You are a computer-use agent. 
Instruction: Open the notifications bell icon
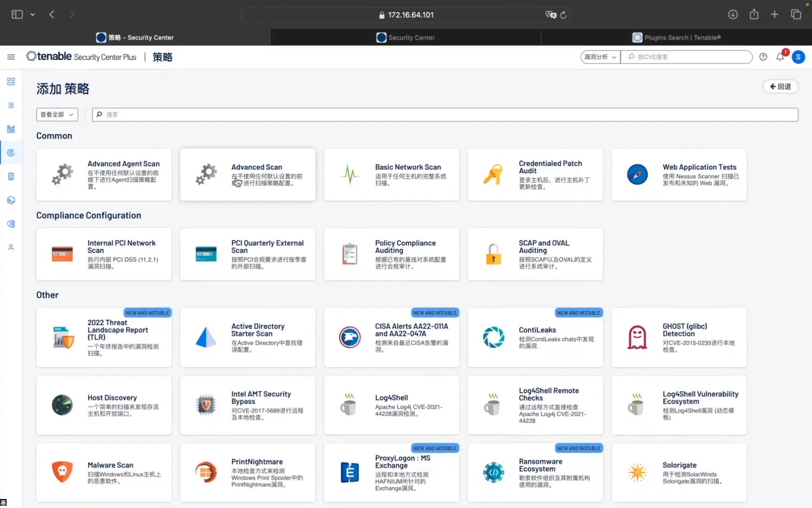[780, 57]
